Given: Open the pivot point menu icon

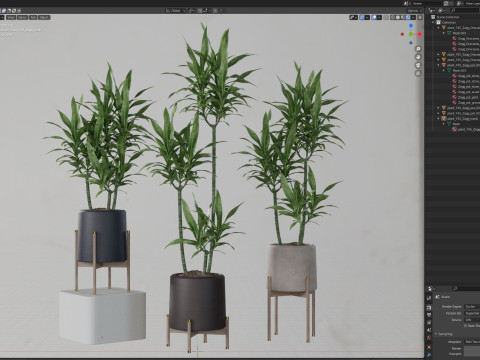Looking at the screenshot, I should [192, 11].
